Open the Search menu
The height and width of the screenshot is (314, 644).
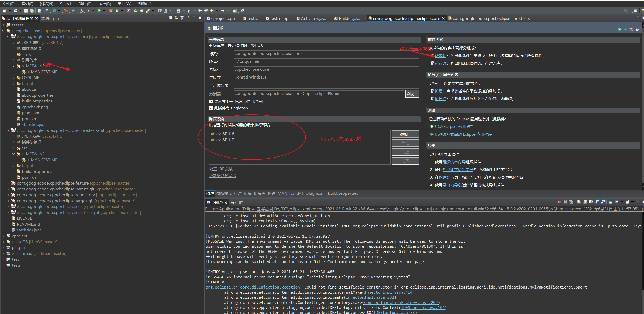tap(66, 4)
